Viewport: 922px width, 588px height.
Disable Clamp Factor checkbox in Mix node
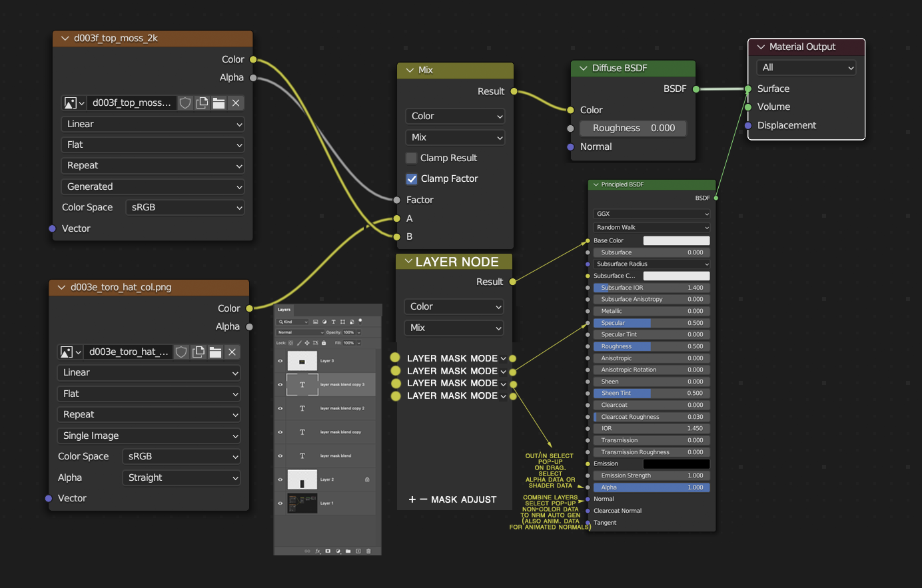(412, 178)
